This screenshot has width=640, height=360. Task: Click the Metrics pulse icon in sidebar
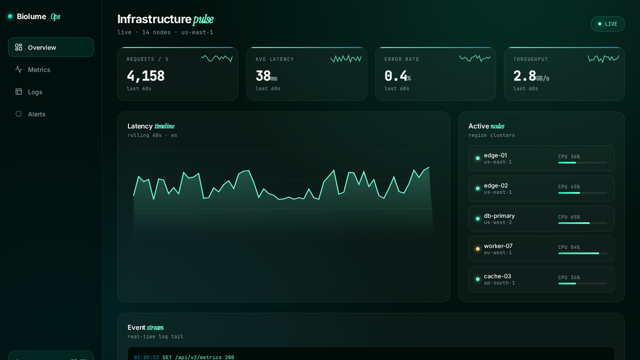[x=18, y=69]
